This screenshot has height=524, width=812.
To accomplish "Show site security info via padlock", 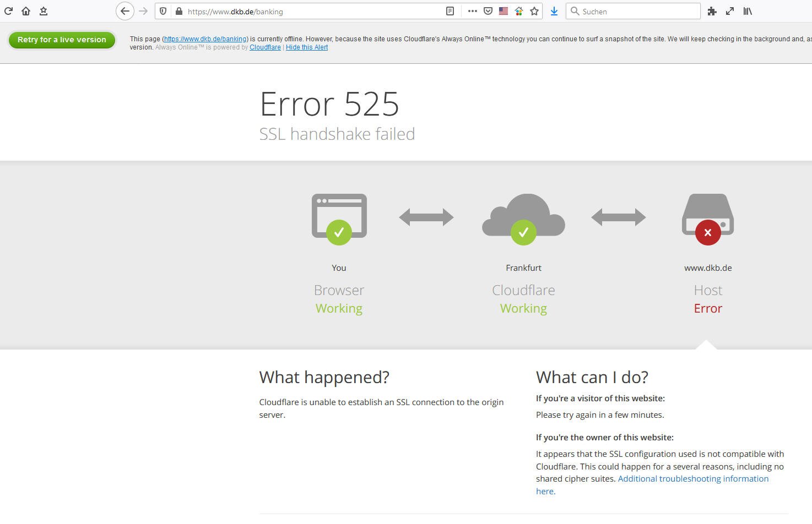I will tap(178, 11).
